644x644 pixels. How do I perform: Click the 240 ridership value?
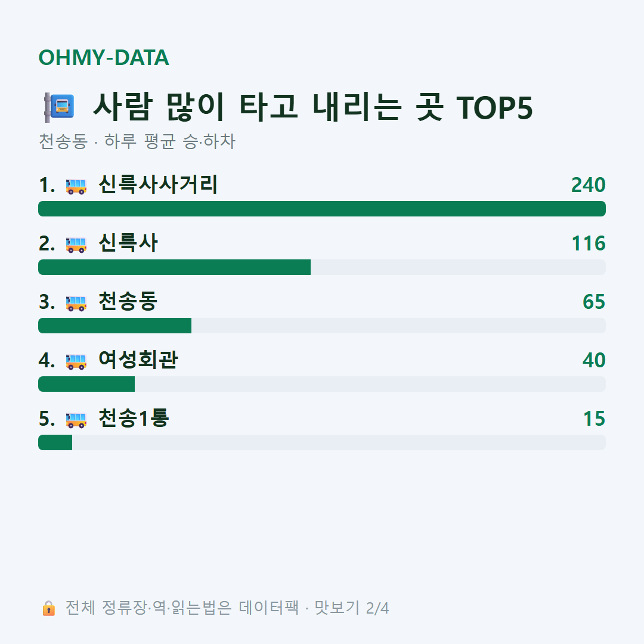[588, 185]
